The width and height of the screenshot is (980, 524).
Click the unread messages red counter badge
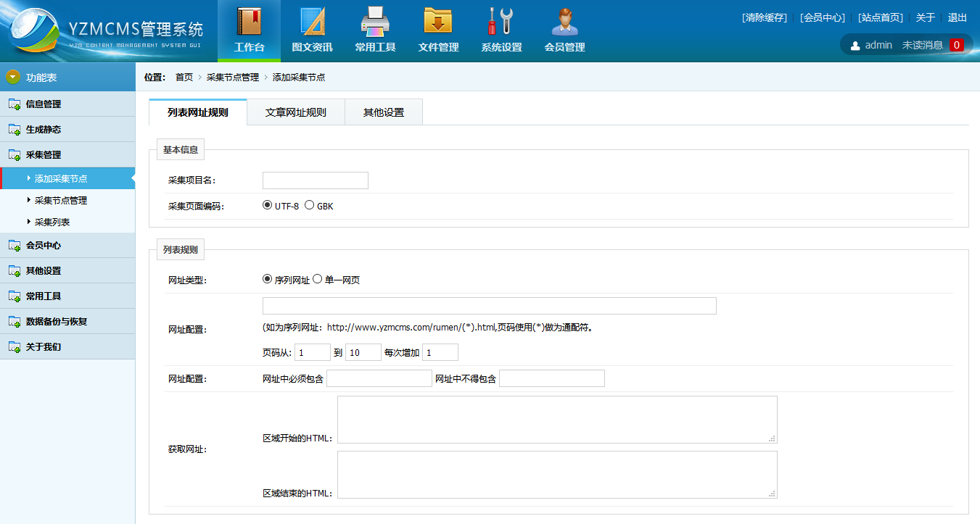957,45
